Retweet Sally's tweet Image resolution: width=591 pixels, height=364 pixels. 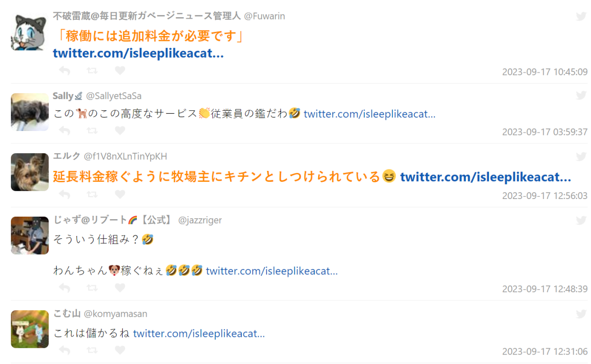(92, 131)
